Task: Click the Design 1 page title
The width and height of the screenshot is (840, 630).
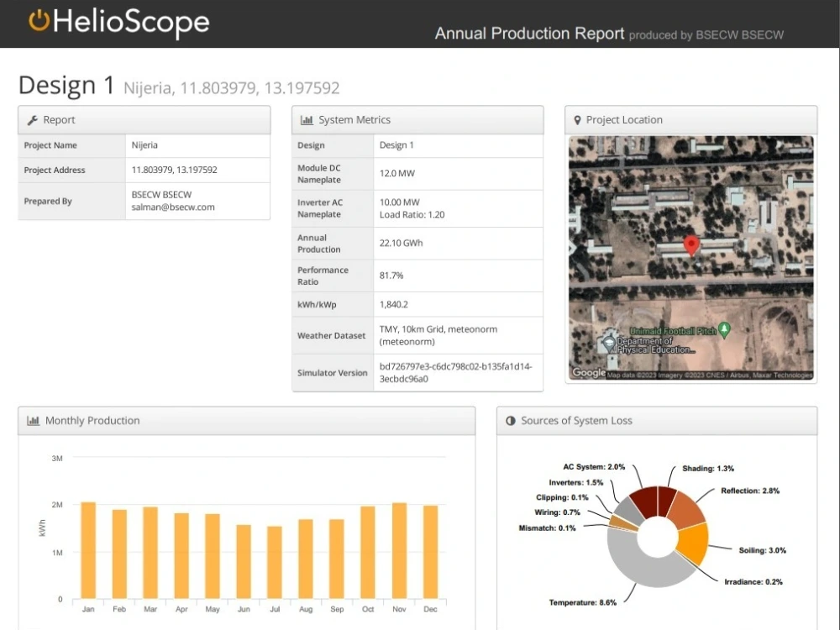Action: [x=66, y=84]
